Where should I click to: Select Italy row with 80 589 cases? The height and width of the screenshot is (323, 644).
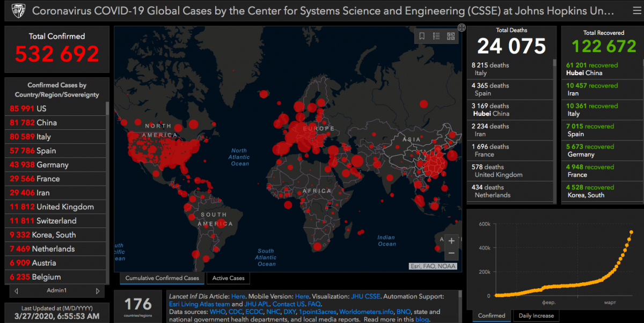click(x=56, y=136)
